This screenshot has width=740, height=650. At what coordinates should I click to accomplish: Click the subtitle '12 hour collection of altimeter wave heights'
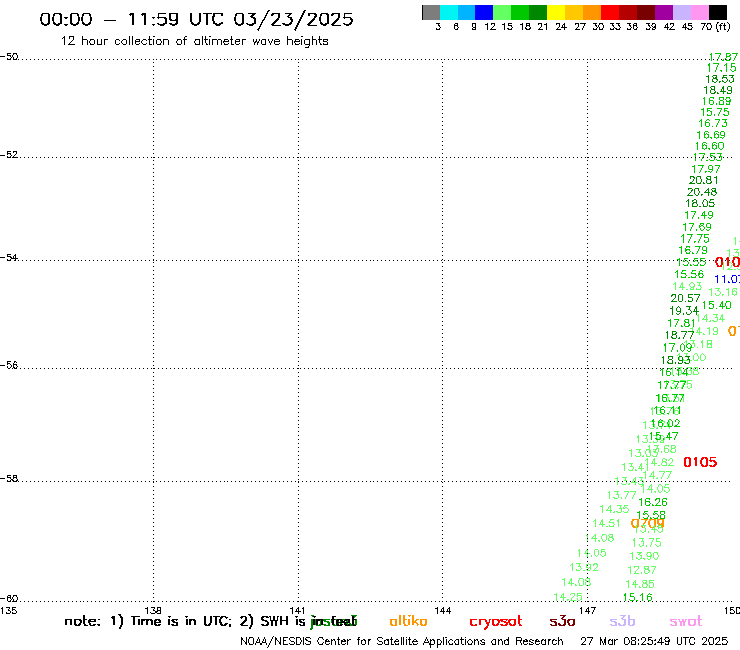point(194,41)
